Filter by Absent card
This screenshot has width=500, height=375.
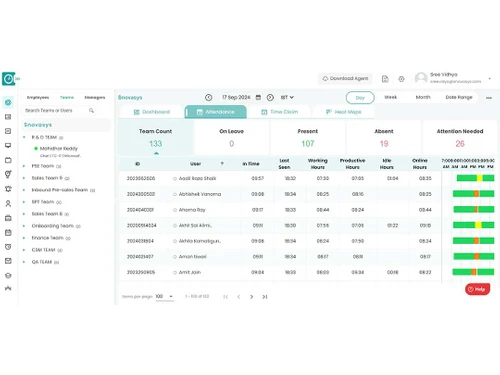tap(384, 138)
